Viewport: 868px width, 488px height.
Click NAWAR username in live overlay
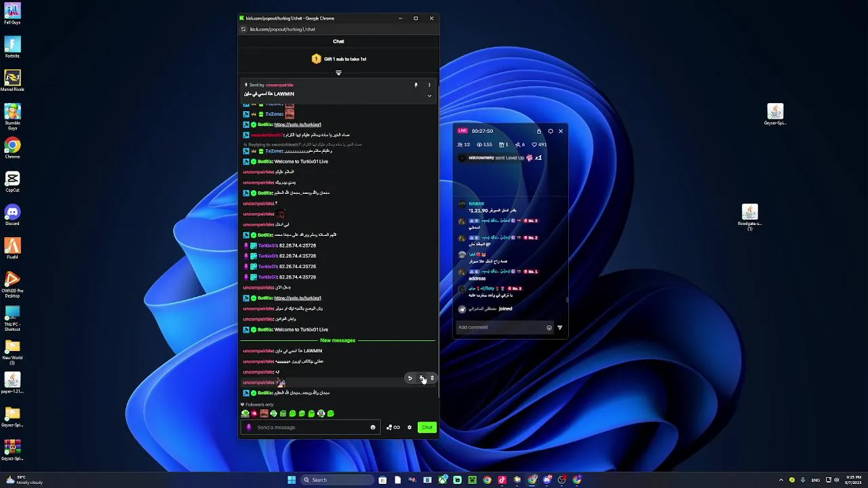(476, 204)
